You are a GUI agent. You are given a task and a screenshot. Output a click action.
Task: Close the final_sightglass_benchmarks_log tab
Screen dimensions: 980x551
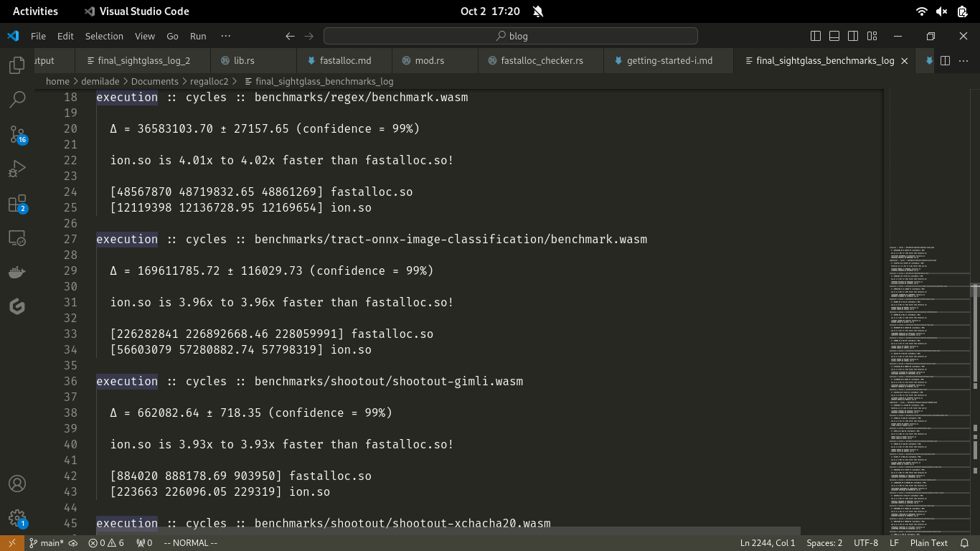(x=905, y=61)
